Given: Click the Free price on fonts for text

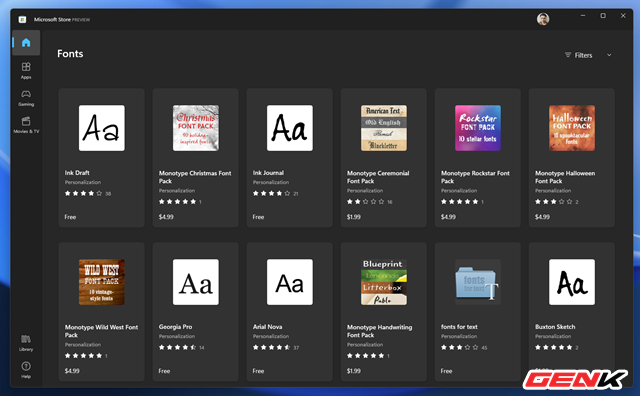Looking at the screenshot, I should (x=447, y=371).
